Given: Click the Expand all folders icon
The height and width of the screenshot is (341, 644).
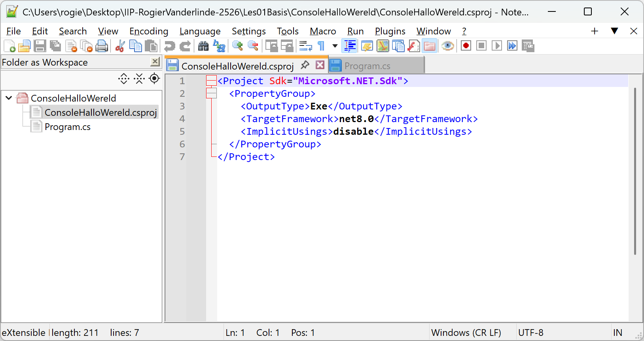Looking at the screenshot, I should (x=124, y=79).
